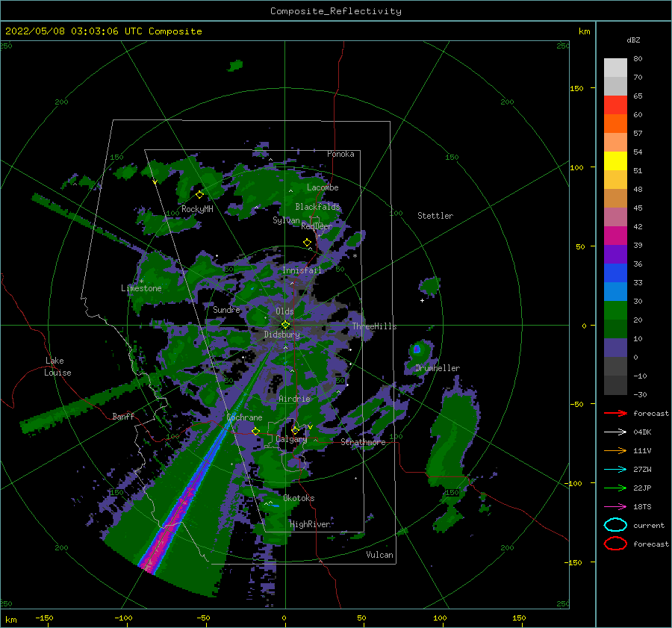Viewport: 672px width, 628px height.
Task: Click the ThreeHills city label
Action: coord(374,326)
